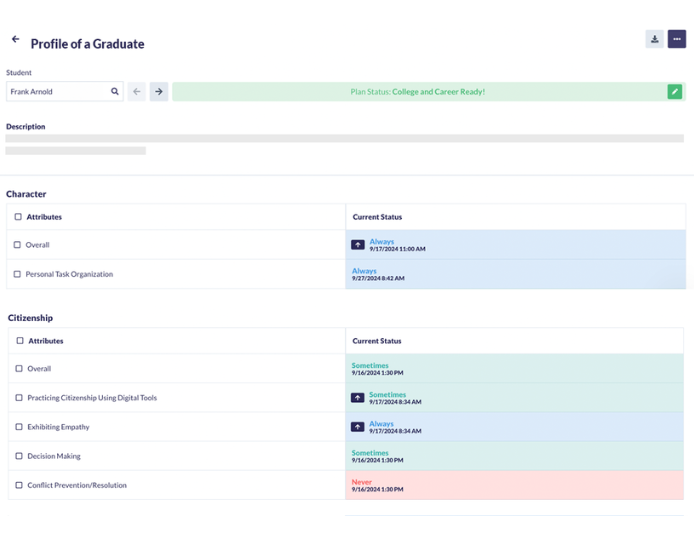
Task: Select all Citizenship attributes header checkbox
Action: [x=19, y=341]
